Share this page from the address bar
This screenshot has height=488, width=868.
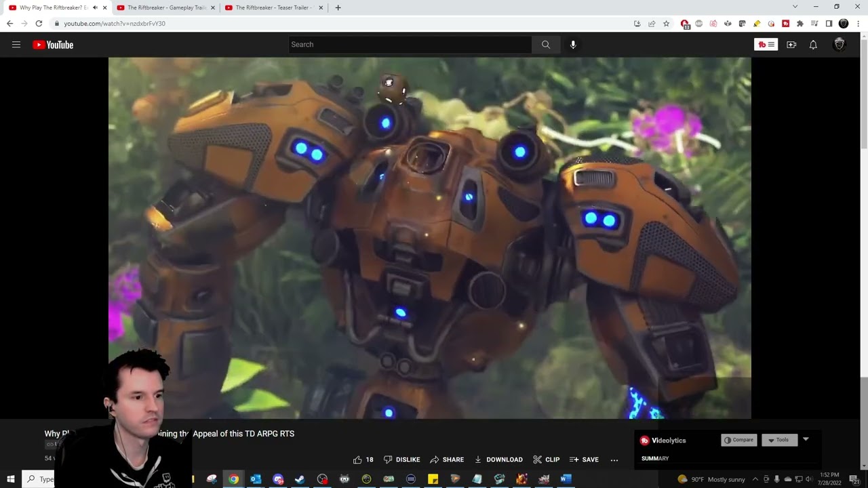point(652,24)
